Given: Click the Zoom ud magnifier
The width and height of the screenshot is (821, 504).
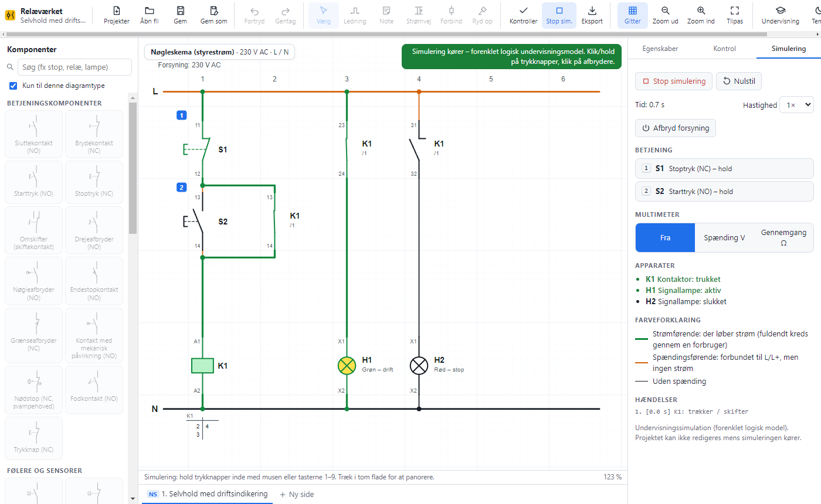Looking at the screenshot, I should (666, 11).
